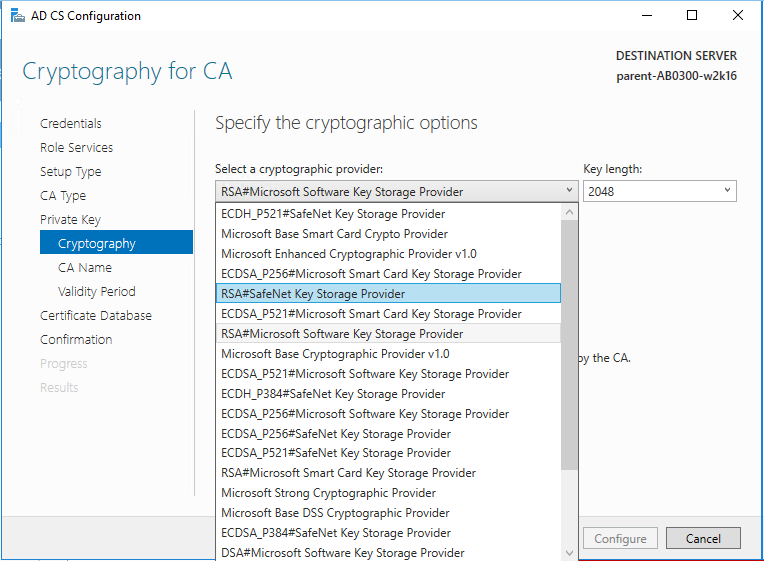The width and height of the screenshot is (764, 561).
Task: Select Microsoft Enhanced Cryptographic Provider v1.0
Action: pyautogui.click(x=388, y=254)
